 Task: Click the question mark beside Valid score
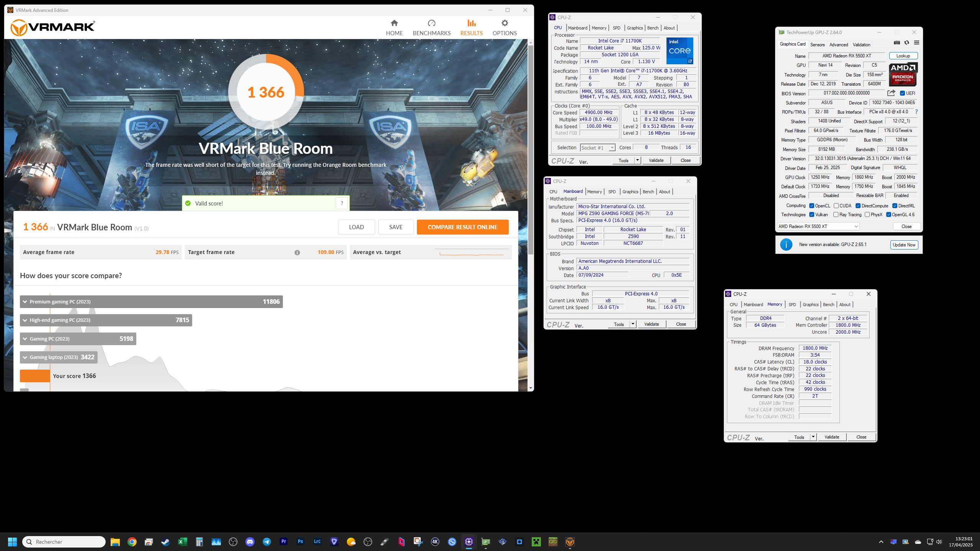tap(342, 203)
